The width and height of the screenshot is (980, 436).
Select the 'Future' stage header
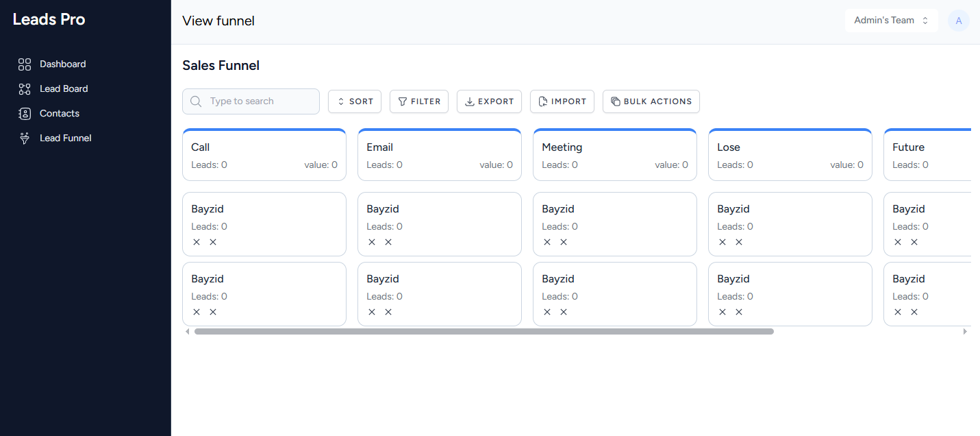(927, 155)
